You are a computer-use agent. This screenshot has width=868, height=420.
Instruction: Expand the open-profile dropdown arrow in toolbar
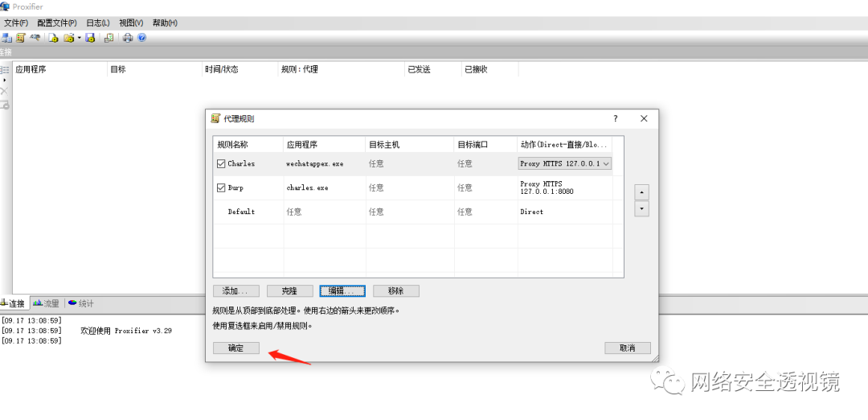[79, 38]
